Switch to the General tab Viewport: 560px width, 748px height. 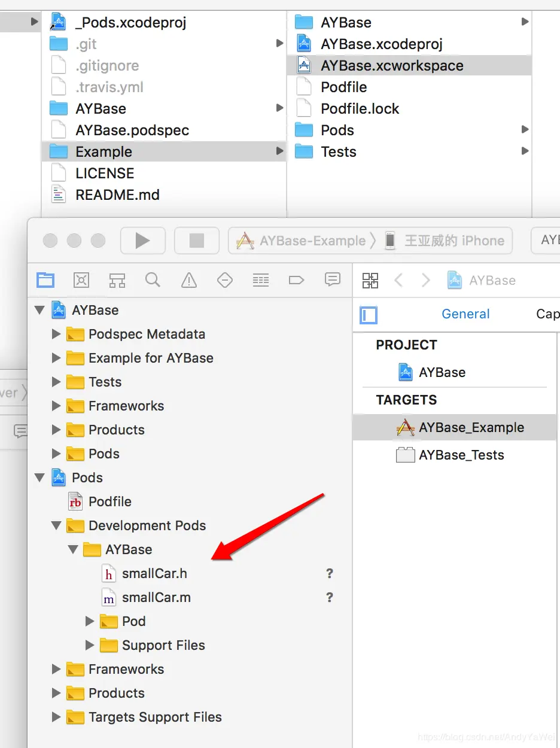pos(465,314)
